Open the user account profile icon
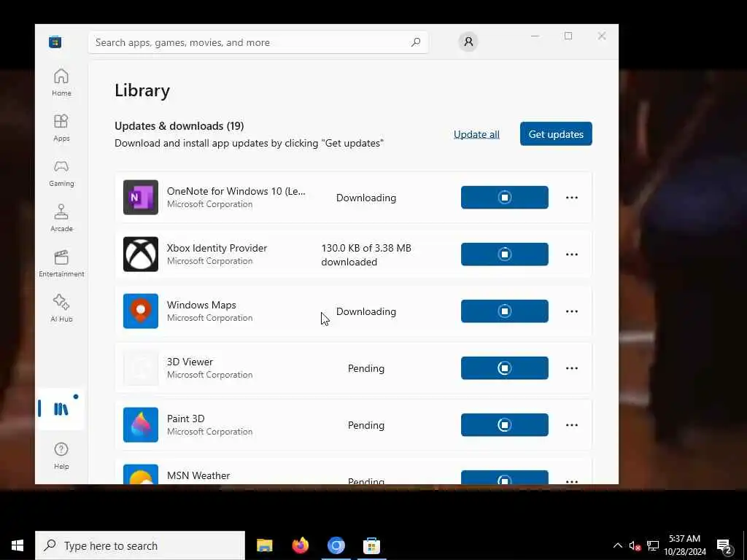The width and height of the screenshot is (747, 560). click(x=468, y=42)
